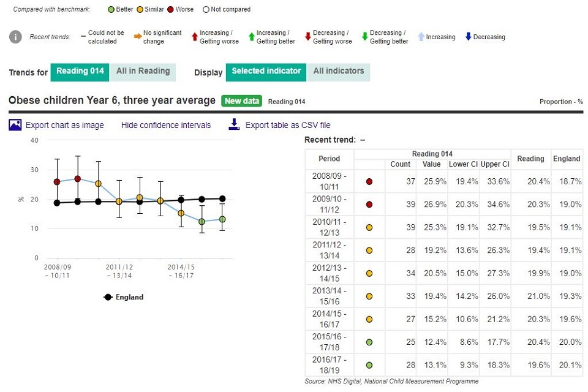The image size is (588, 392).
Task: Open Export chart as image link
Action: coord(64,125)
